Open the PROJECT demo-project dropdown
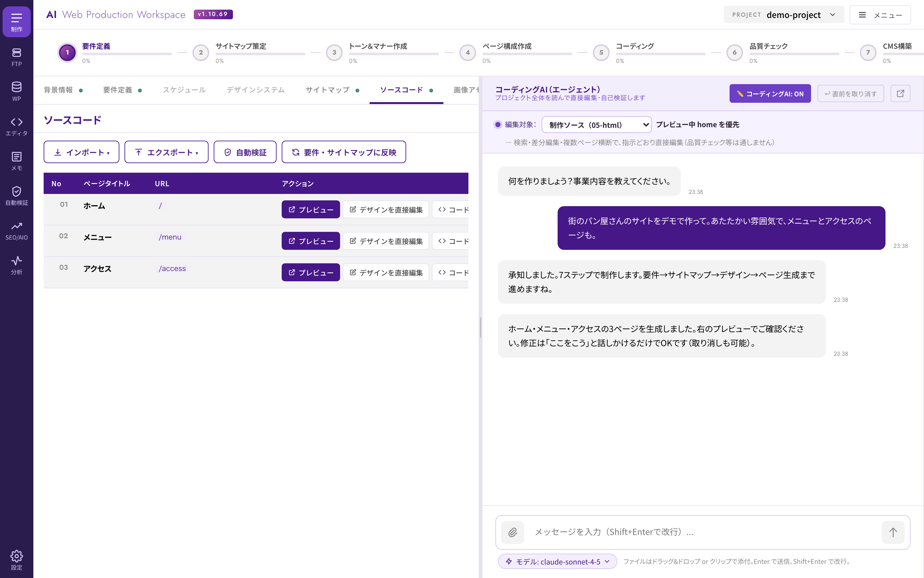The height and width of the screenshot is (578, 924). [x=783, y=15]
